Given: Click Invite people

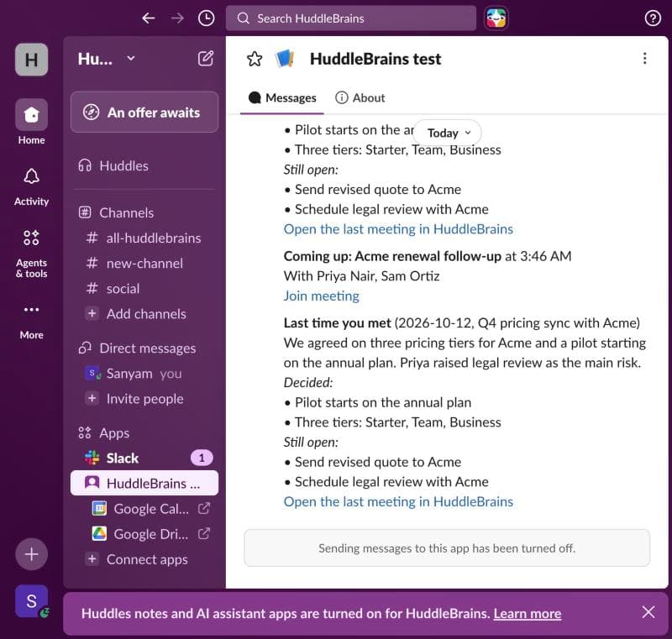Looking at the screenshot, I should (x=144, y=399).
